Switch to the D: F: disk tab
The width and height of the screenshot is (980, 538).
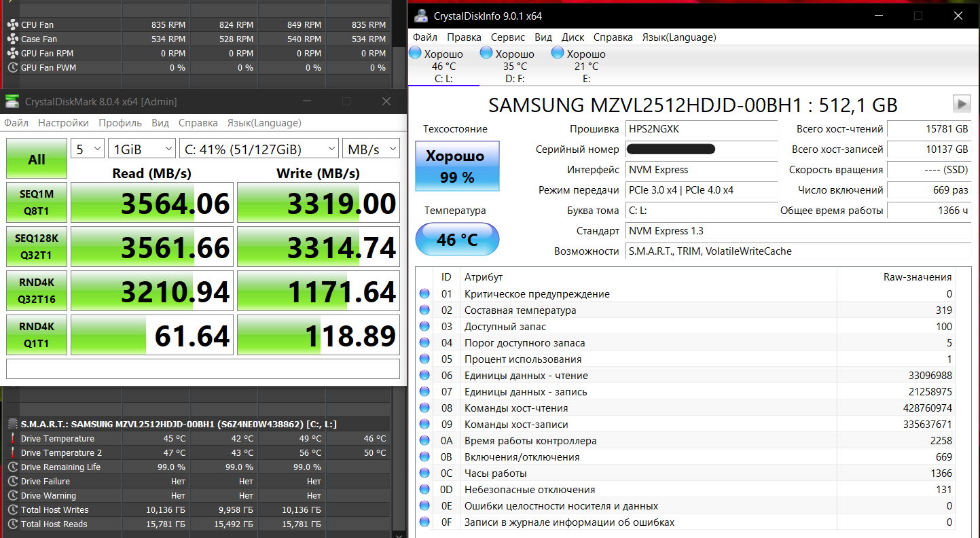coord(515,66)
